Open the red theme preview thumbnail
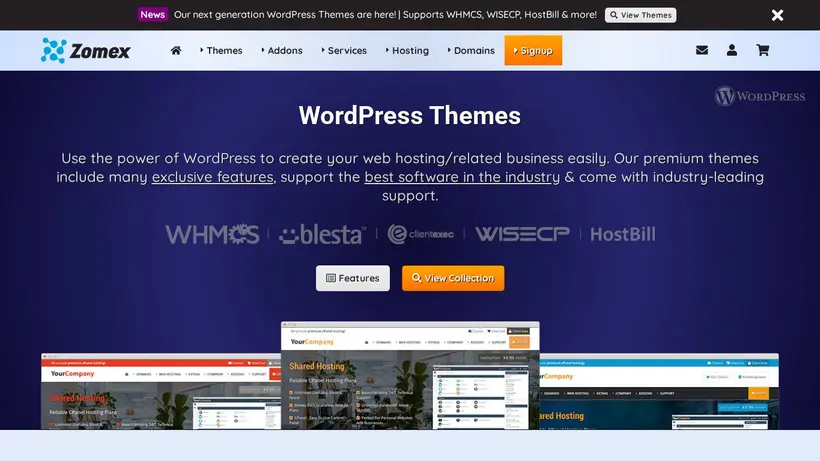The width and height of the screenshot is (820, 461). pyautogui.click(x=161, y=391)
